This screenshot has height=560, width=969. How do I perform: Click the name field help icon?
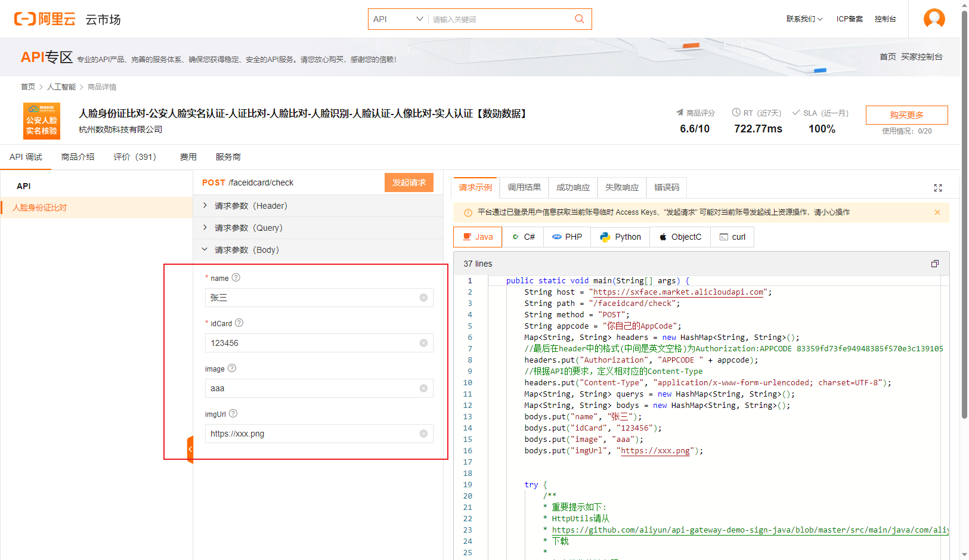(236, 277)
